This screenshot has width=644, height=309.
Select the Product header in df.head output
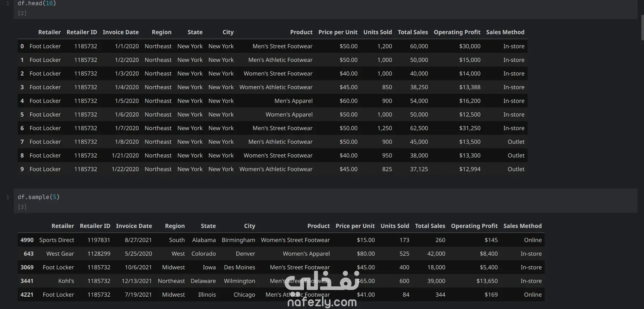click(x=301, y=32)
